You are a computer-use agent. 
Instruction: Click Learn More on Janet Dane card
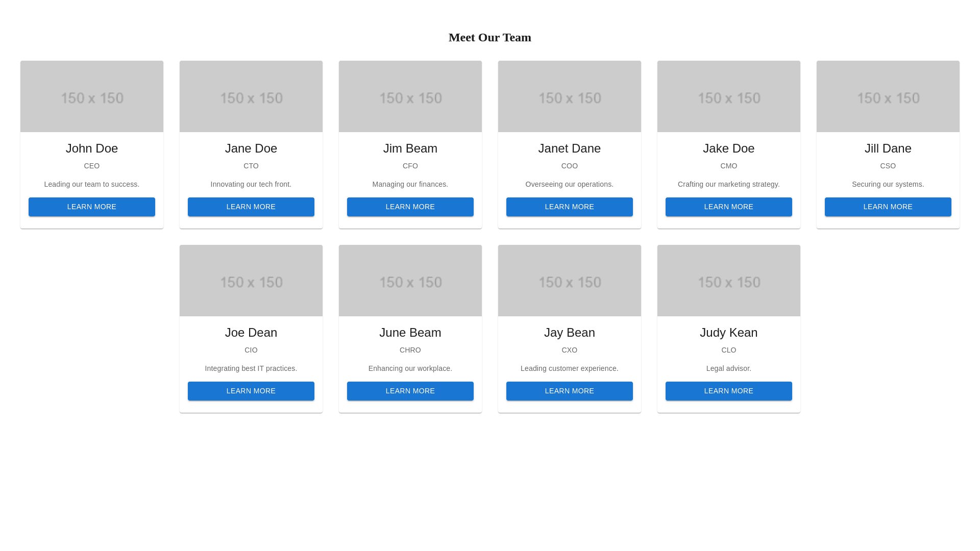[x=570, y=207]
